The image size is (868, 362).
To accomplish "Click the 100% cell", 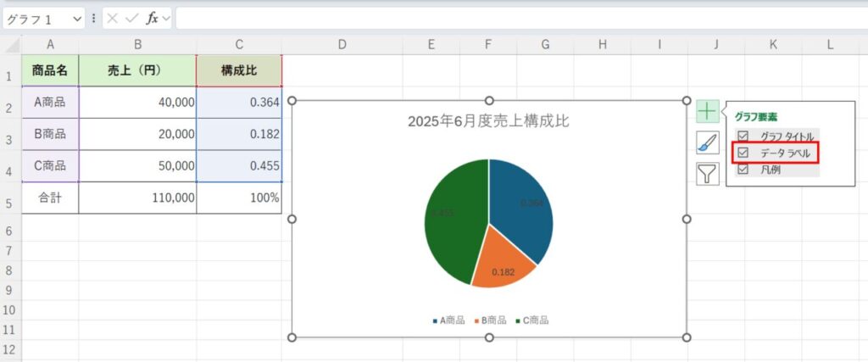I will [239, 198].
